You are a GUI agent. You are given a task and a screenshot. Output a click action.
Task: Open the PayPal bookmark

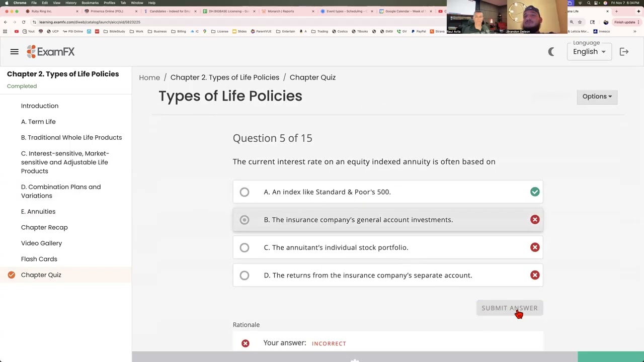point(419,31)
